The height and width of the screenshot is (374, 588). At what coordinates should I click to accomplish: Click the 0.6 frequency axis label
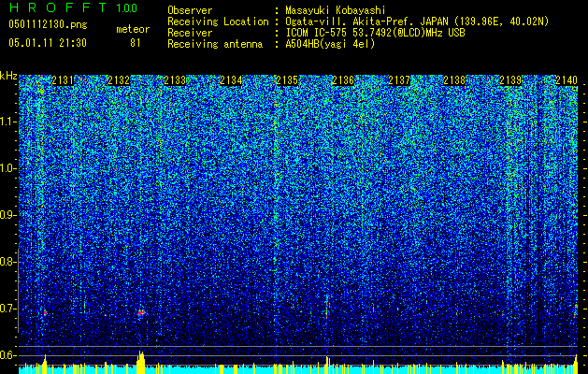coord(8,355)
